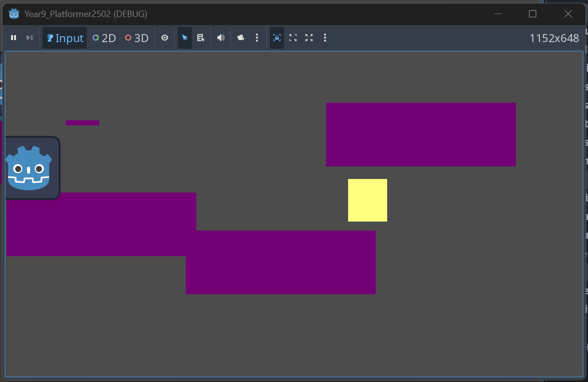Activate the arrow select tool
This screenshot has width=588, height=382.
tap(184, 38)
